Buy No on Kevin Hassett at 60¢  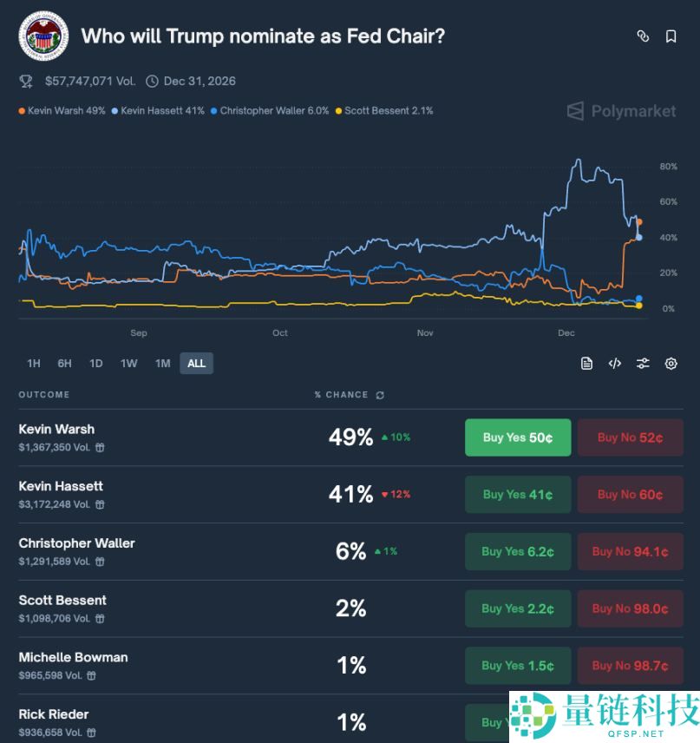pos(630,495)
